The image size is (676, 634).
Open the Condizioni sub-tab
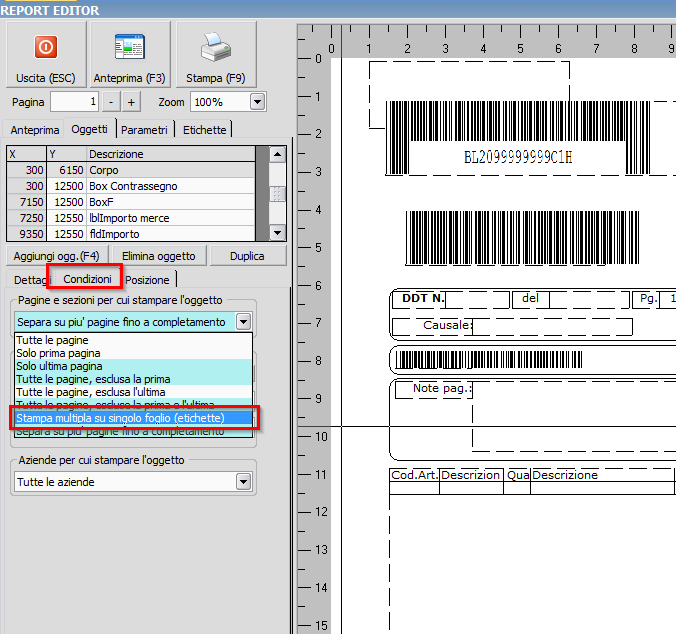(x=87, y=279)
